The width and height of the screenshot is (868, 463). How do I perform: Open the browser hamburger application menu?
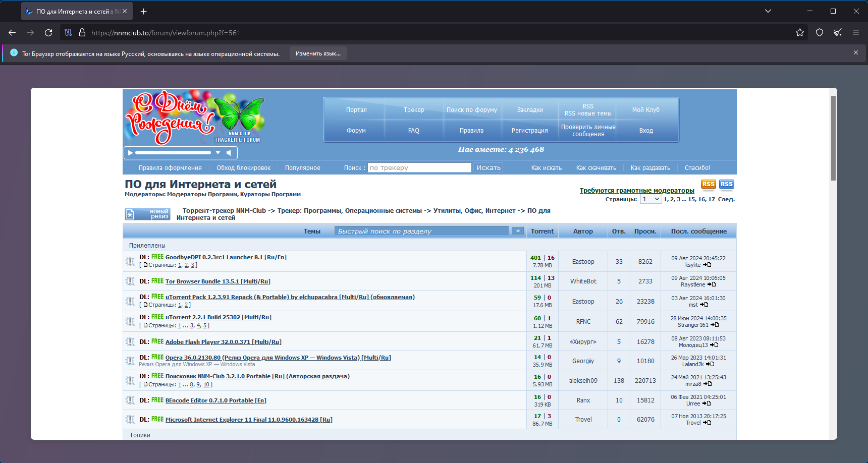(x=856, y=33)
